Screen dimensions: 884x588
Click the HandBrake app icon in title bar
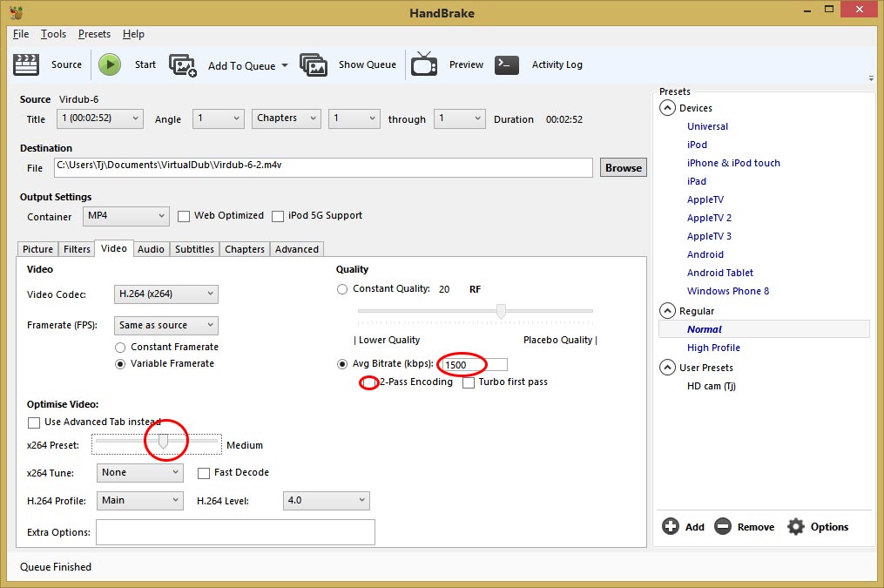(16, 12)
